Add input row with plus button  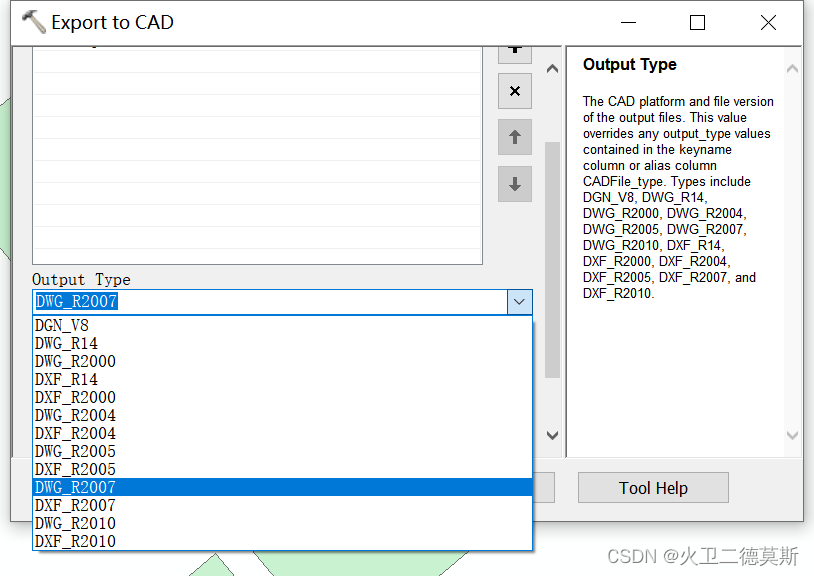(x=514, y=54)
